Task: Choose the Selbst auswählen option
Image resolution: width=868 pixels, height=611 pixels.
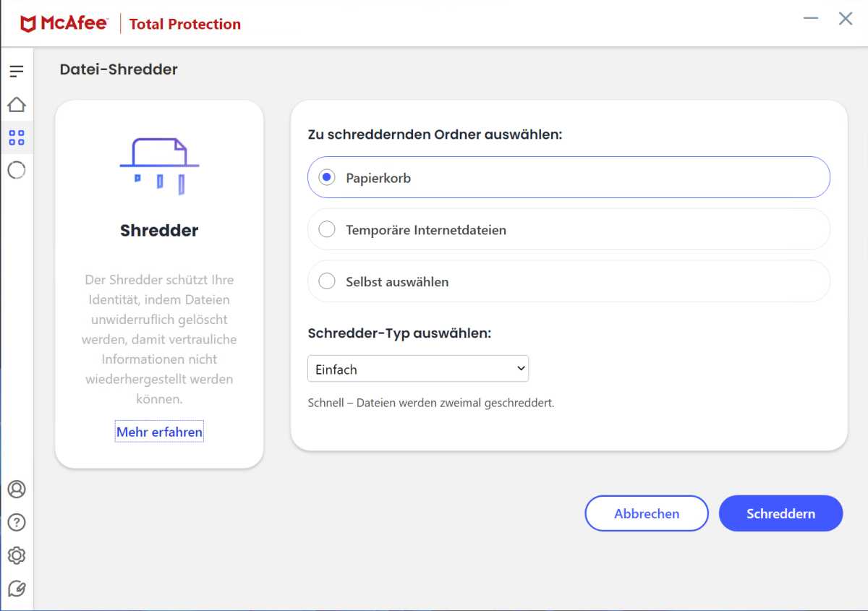Action: [x=327, y=281]
